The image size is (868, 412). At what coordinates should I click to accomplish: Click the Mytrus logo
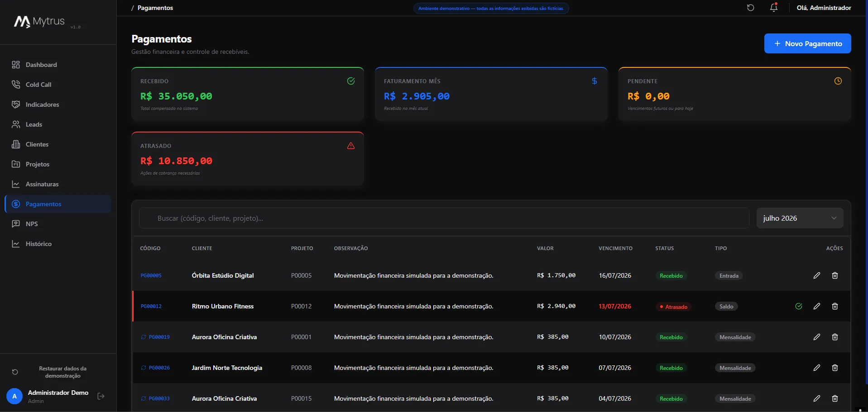point(39,21)
